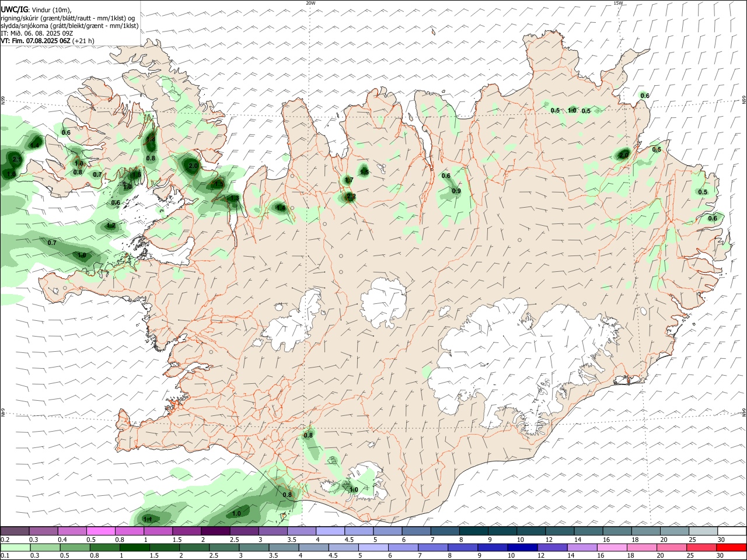Click the '2.1' precipitation value on the map
This screenshot has width=747, height=560.
(x=17, y=160)
